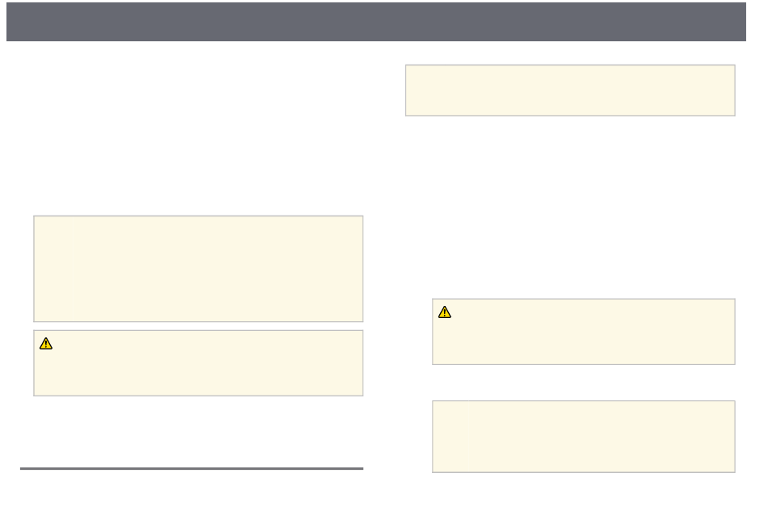Viewport: 767px width, 532px height.
Task: Click the right column's caution box beside its warning icon
Action: pos(584,332)
